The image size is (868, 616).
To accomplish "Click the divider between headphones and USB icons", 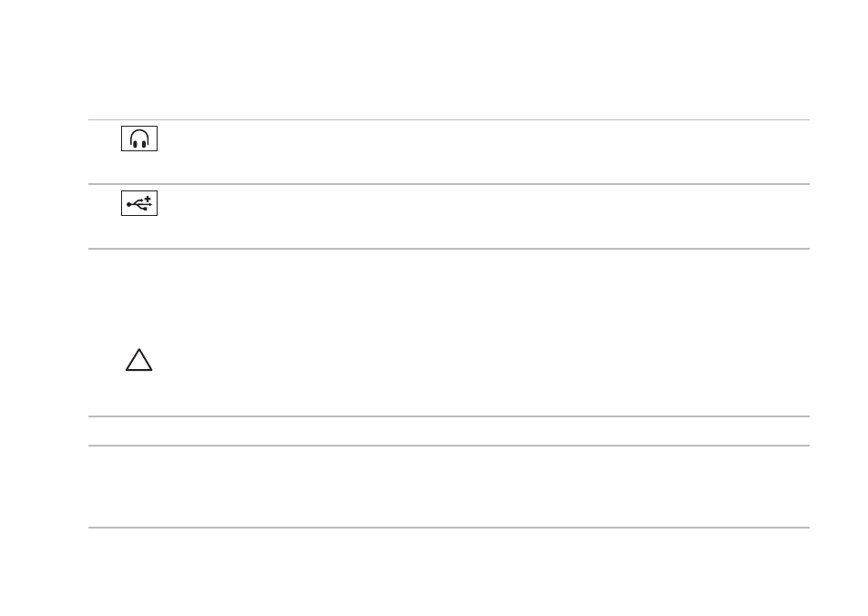I will coord(449,184).
